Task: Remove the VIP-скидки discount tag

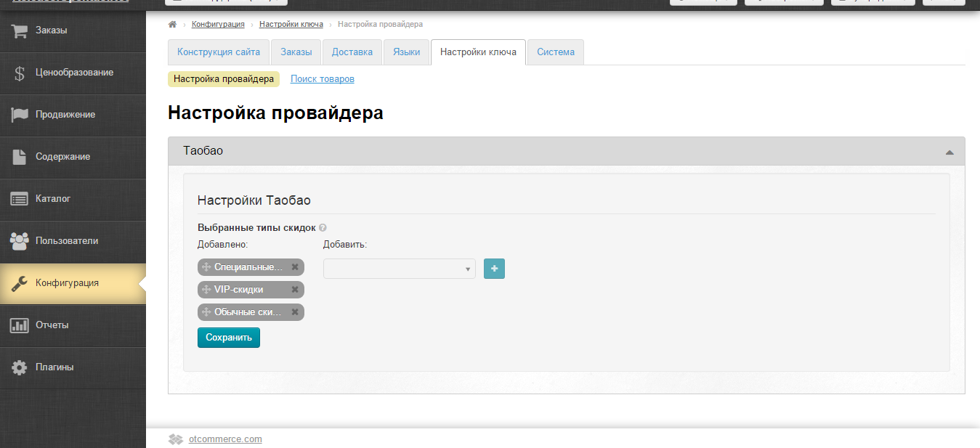Action: [295, 290]
